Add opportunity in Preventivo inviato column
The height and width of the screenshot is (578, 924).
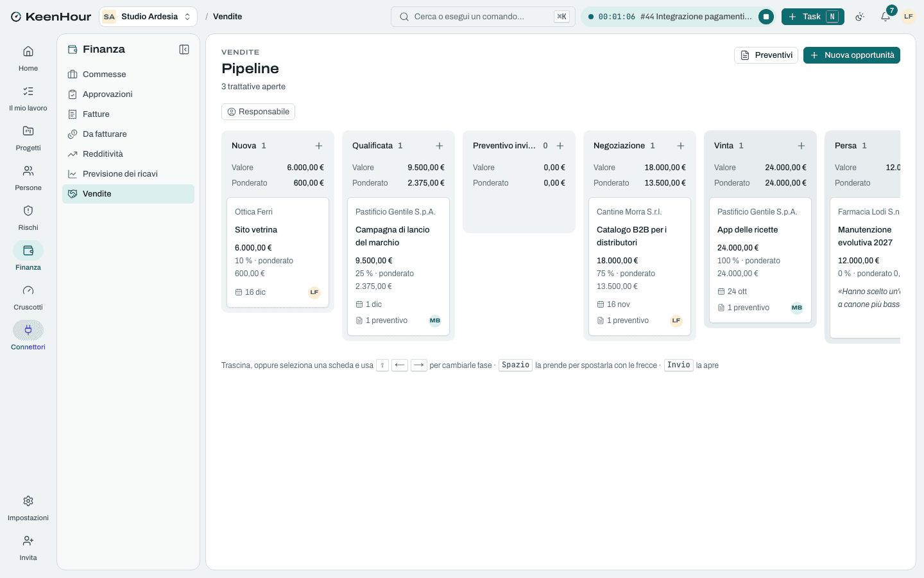coord(560,146)
